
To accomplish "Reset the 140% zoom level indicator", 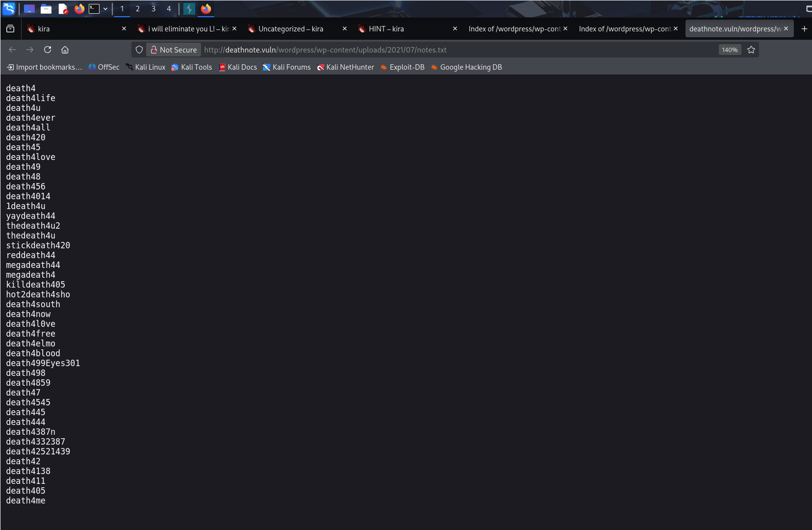I will coord(730,50).
